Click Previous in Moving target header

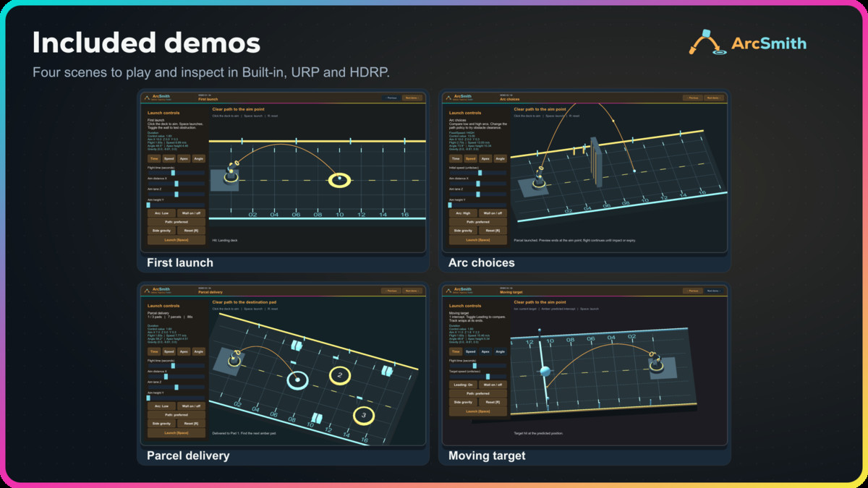tap(693, 291)
